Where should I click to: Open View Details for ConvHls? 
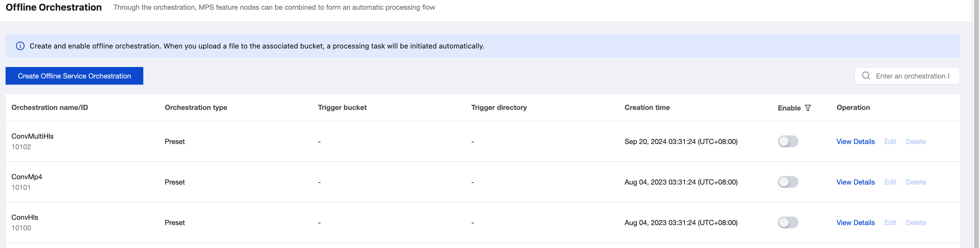tap(855, 223)
